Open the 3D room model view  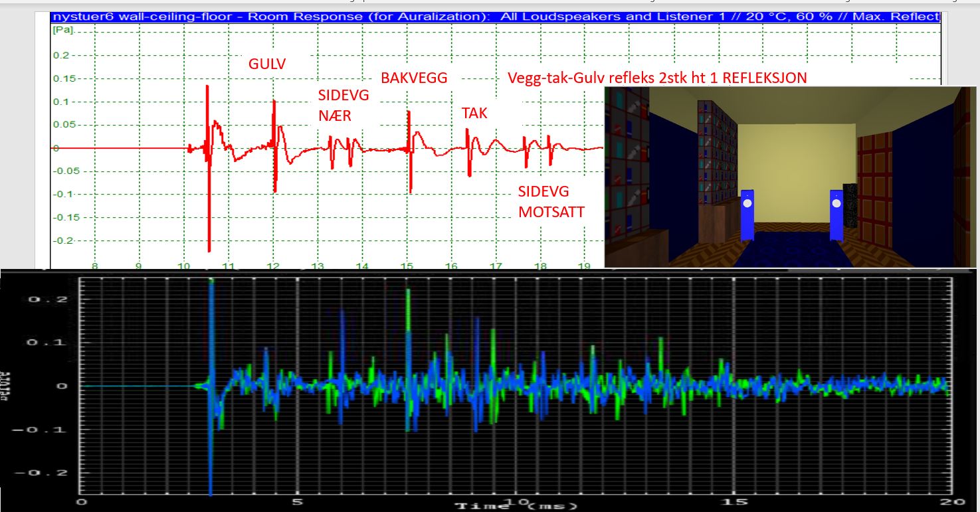pyautogui.click(x=790, y=176)
